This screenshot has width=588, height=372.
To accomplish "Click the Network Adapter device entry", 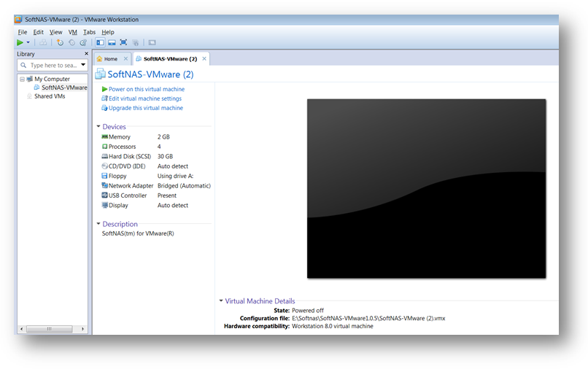I will (x=131, y=185).
